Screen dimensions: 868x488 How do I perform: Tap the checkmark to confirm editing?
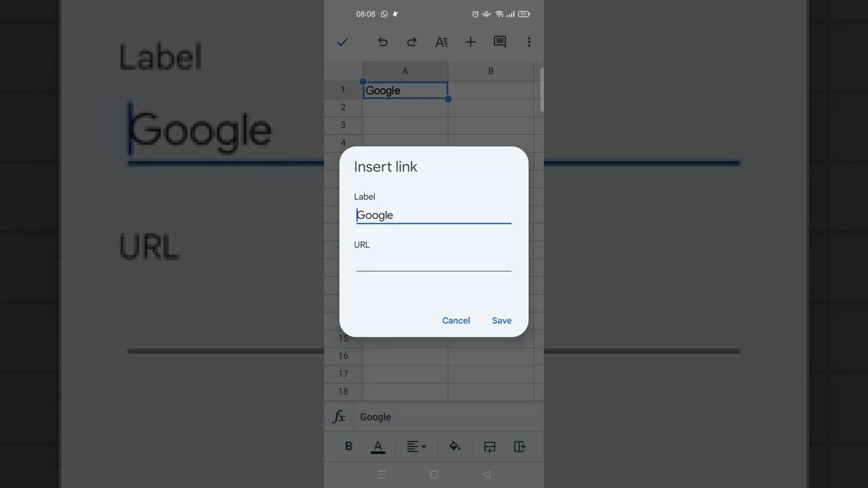tap(342, 42)
